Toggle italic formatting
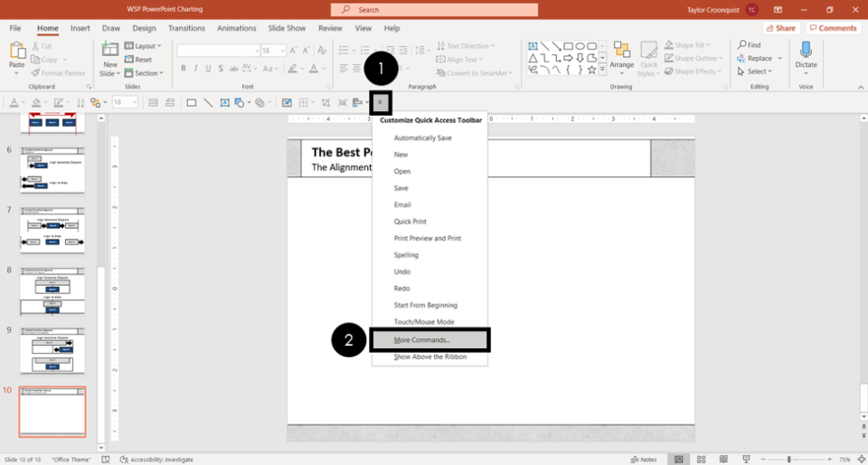Screen dimensions: 868x465 pyautogui.click(x=195, y=69)
